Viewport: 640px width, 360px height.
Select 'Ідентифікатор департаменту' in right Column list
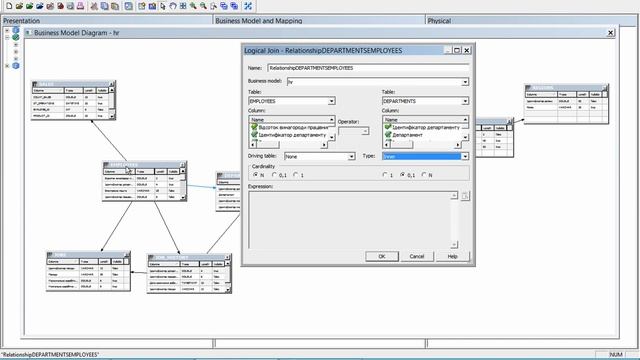click(x=426, y=127)
